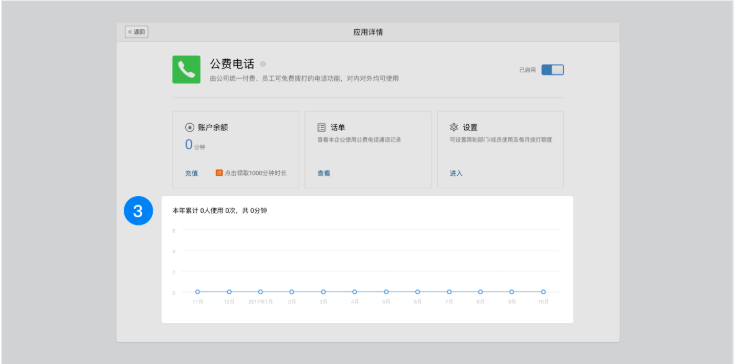Click the chart data point for 12月
Screen dimensions: 735x364
tap(229, 292)
